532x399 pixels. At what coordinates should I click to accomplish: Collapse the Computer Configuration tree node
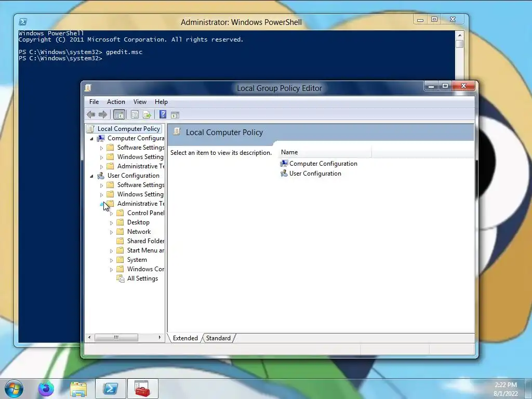pyautogui.click(x=91, y=139)
